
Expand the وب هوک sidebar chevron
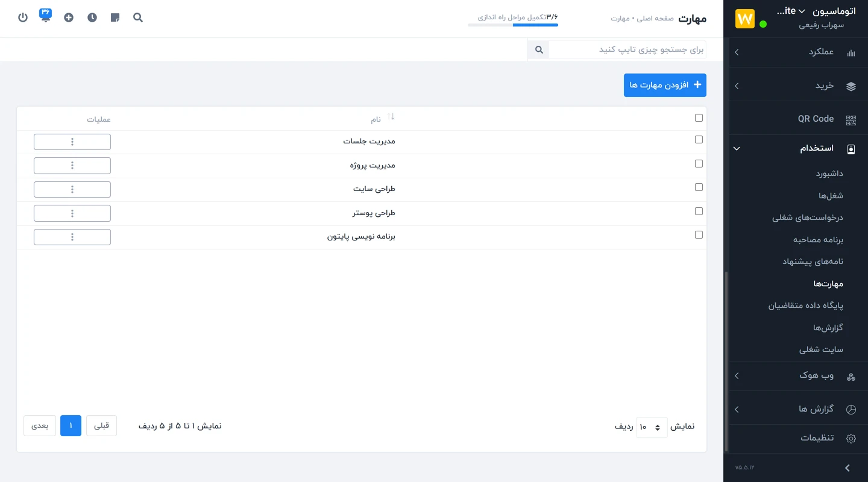click(737, 376)
